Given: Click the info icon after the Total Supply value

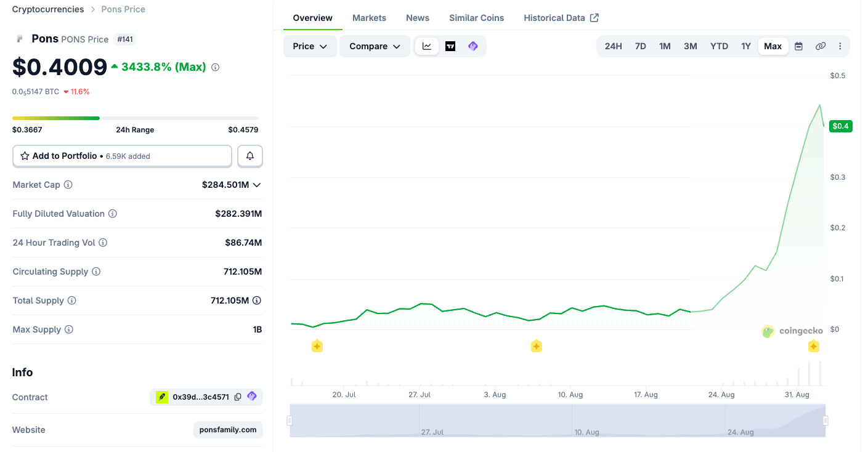Looking at the screenshot, I should tap(257, 301).
